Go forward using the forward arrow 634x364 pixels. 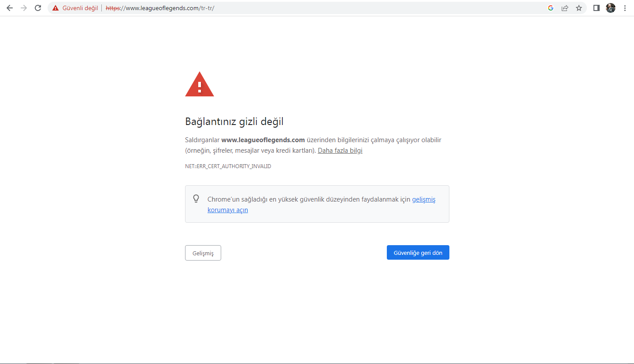[x=24, y=8]
